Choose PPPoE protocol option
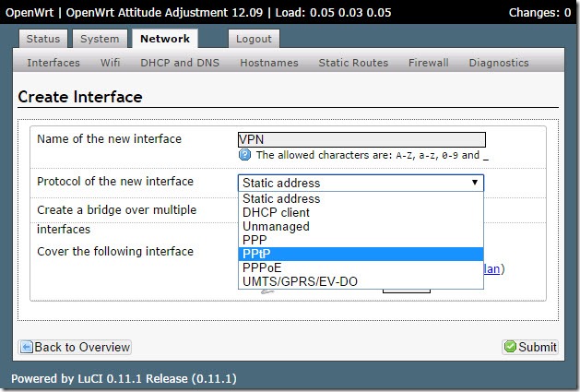 [361, 268]
